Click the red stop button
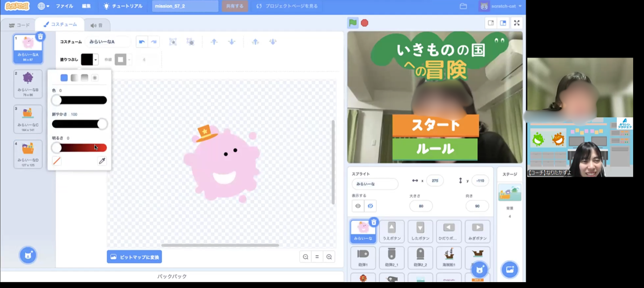Image resolution: width=644 pixels, height=288 pixels. coord(364,23)
